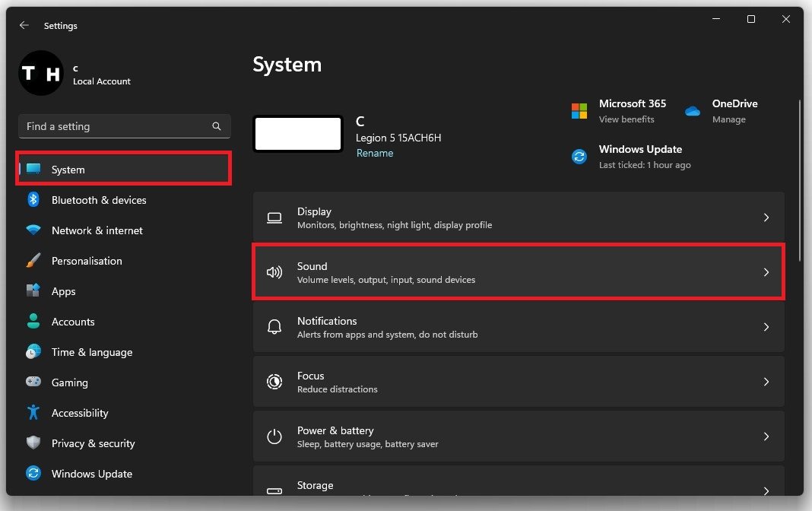Viewport: 812px width, 511px height.
Task: Expand Notifications using the right chevron
Action: coord(766,327)
